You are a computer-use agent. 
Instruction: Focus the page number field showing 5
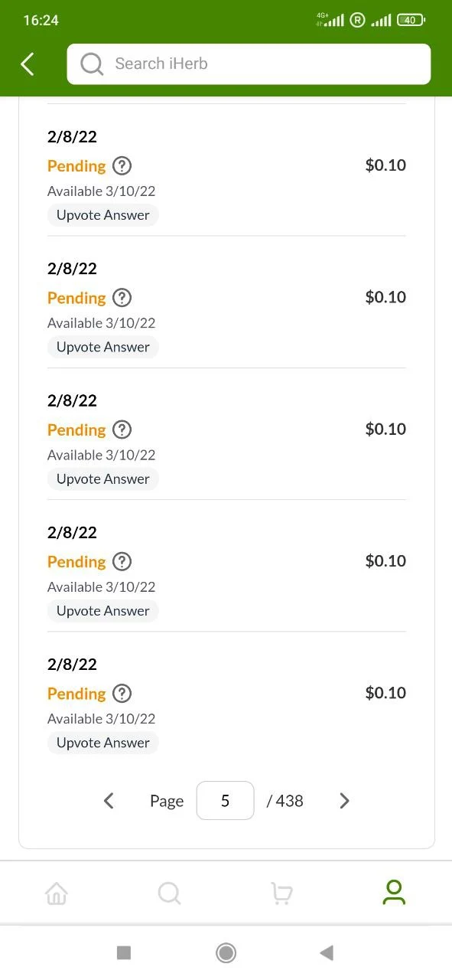[225, 801]
